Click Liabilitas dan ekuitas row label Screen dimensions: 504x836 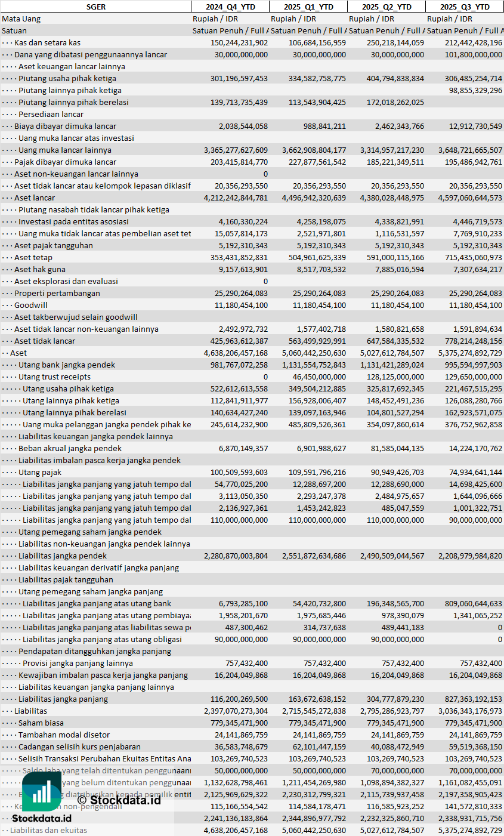(48, 830)
